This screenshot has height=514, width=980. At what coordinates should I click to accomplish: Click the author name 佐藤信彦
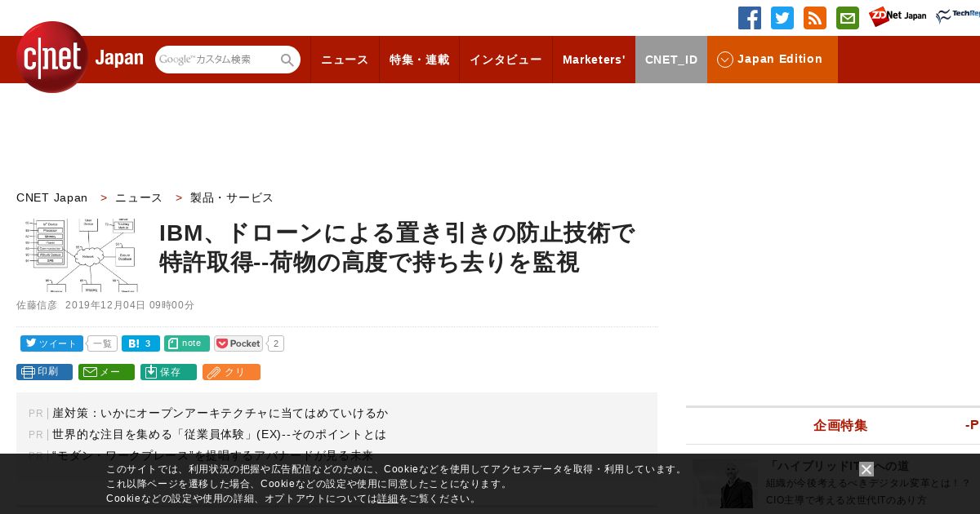coord(37,305)
